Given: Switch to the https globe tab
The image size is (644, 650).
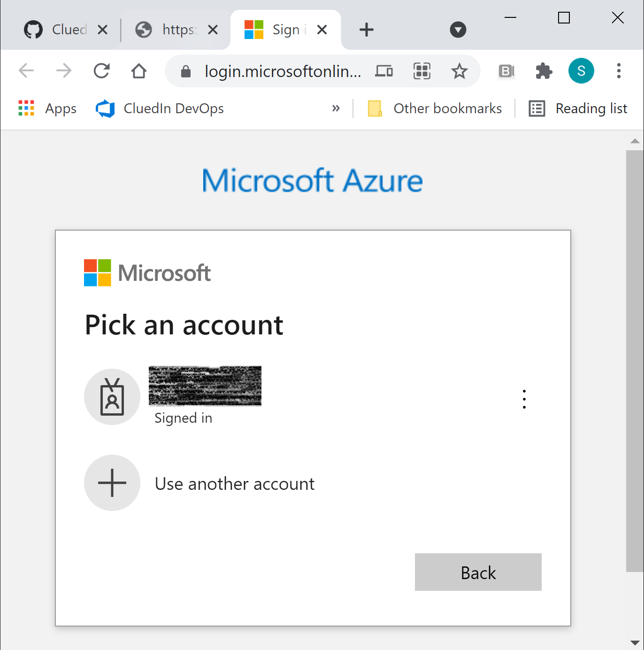Looking at the screenshot, I should (176, 30).
